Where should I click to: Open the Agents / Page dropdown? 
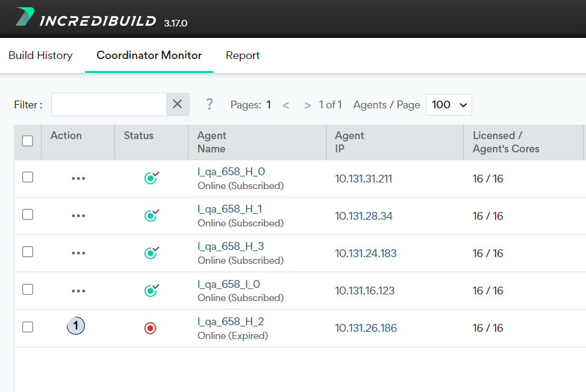coord(449,104)
